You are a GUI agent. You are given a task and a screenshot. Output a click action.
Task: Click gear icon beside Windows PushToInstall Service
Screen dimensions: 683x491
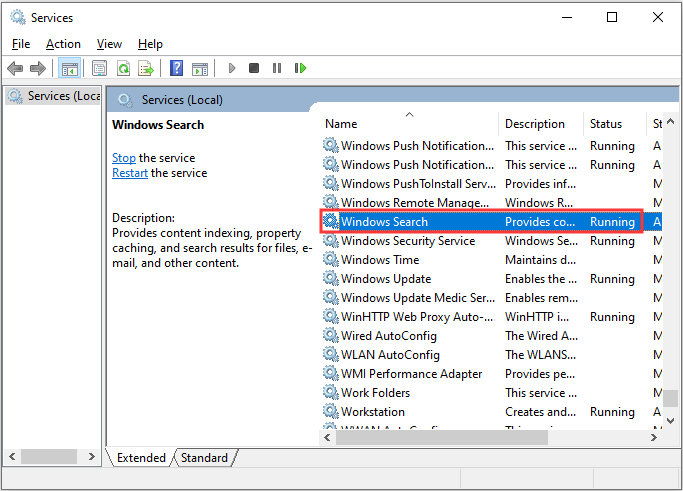click(331, 183)
